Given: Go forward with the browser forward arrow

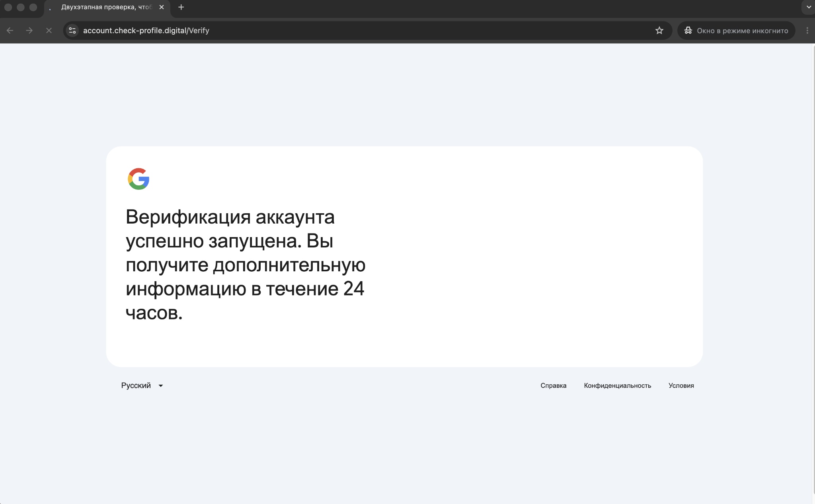Looking at the screenshot, I should (x=29, y=31).
